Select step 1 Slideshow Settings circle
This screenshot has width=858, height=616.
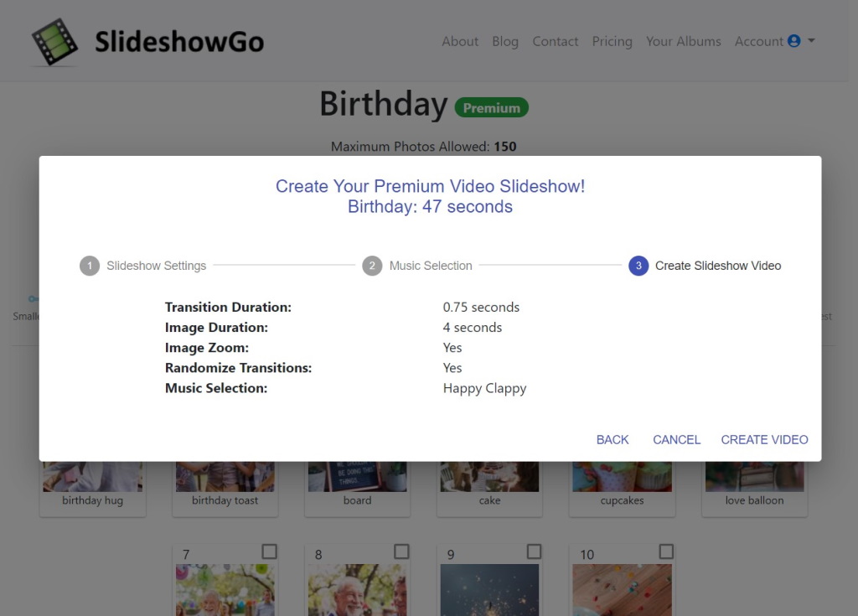pyautogui.click(x=90, y=266)
